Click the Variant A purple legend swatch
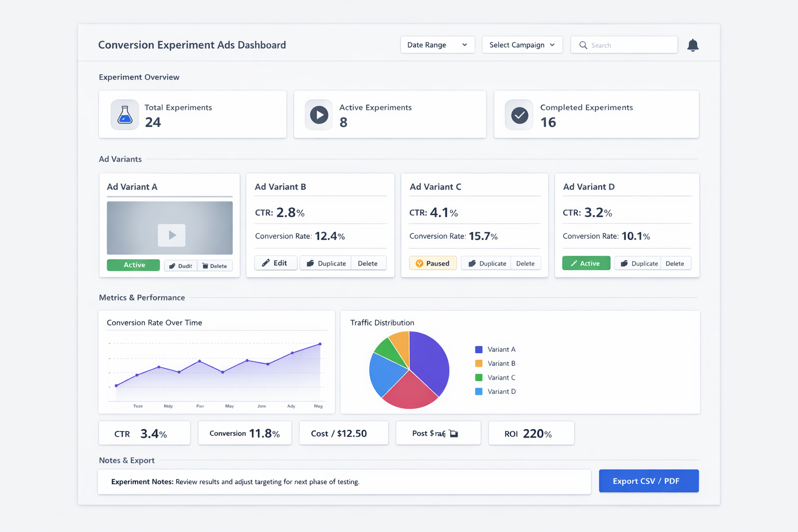This screenshot has width=798, height=532. [x=478, y=350]
